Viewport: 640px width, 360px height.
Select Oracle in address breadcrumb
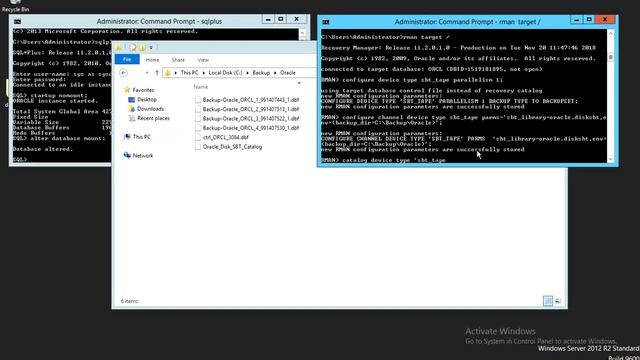point(288,73)
